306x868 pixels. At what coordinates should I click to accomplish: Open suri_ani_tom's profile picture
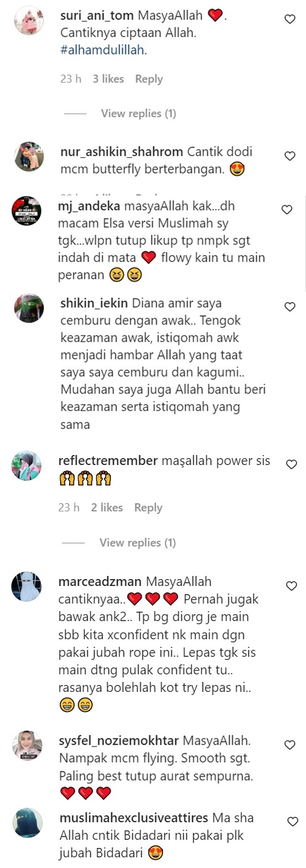[28, 21]
